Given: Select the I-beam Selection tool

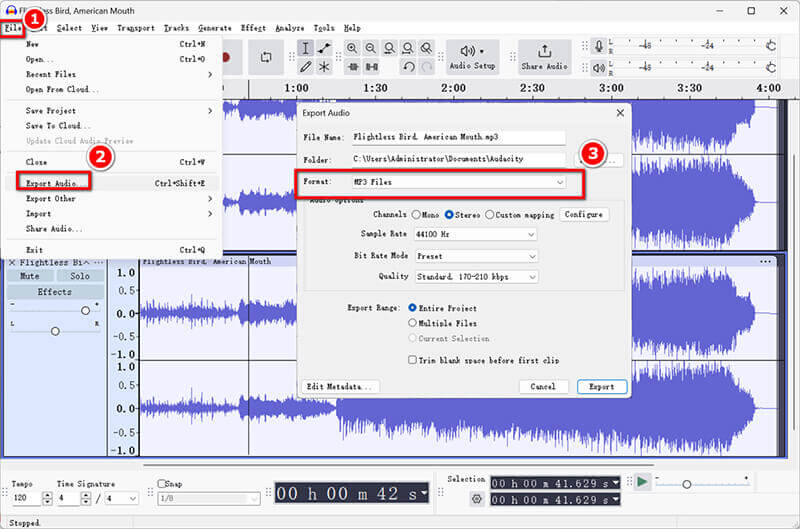Looking at the screenshot, I should click(x=305, y=48).
